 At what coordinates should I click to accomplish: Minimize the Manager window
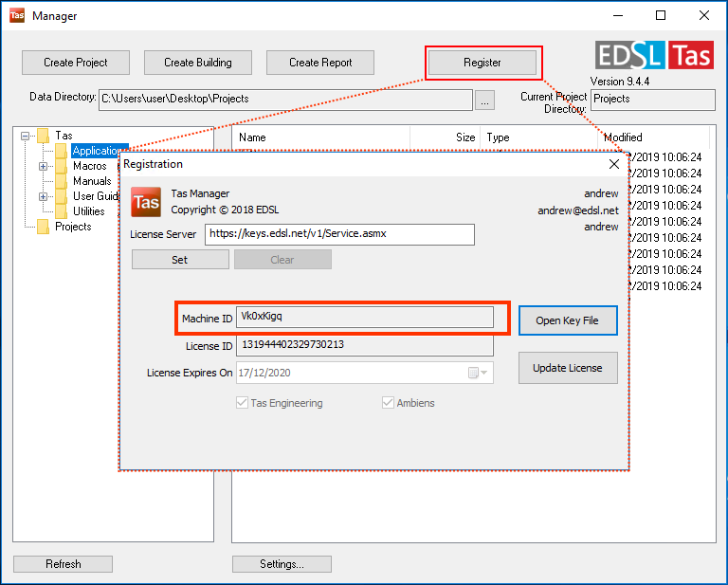tap(618, 15)
